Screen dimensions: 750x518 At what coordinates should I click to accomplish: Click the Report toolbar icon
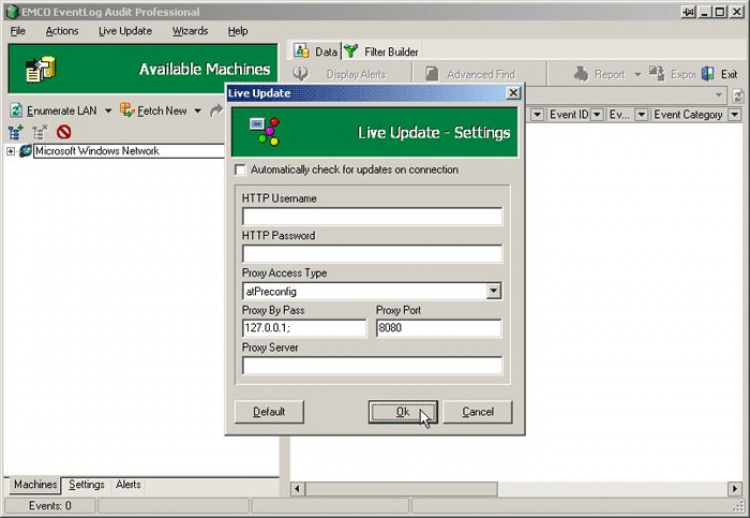coord(581,74)
